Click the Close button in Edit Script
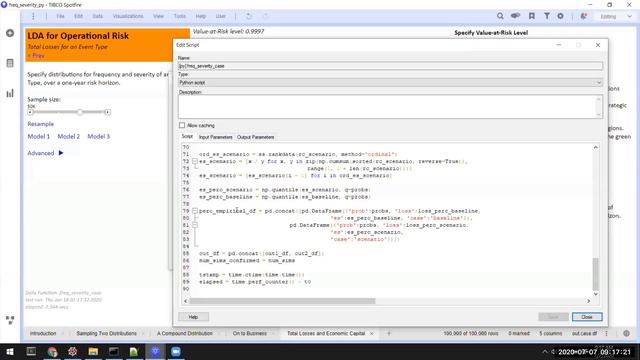Screen dimensions: 640x360 [x=587, y=317]
